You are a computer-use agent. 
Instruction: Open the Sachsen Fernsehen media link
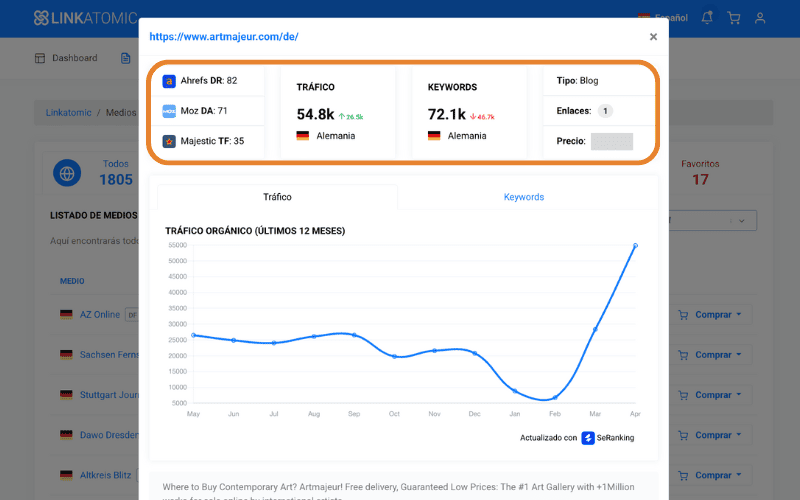(x=109, y=355)
